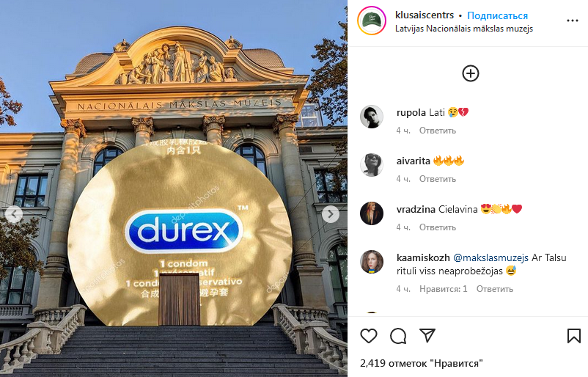Open the three-dot more options menu
The width and height of the screenshot is (588, 377).
click(x=573, y=21)
